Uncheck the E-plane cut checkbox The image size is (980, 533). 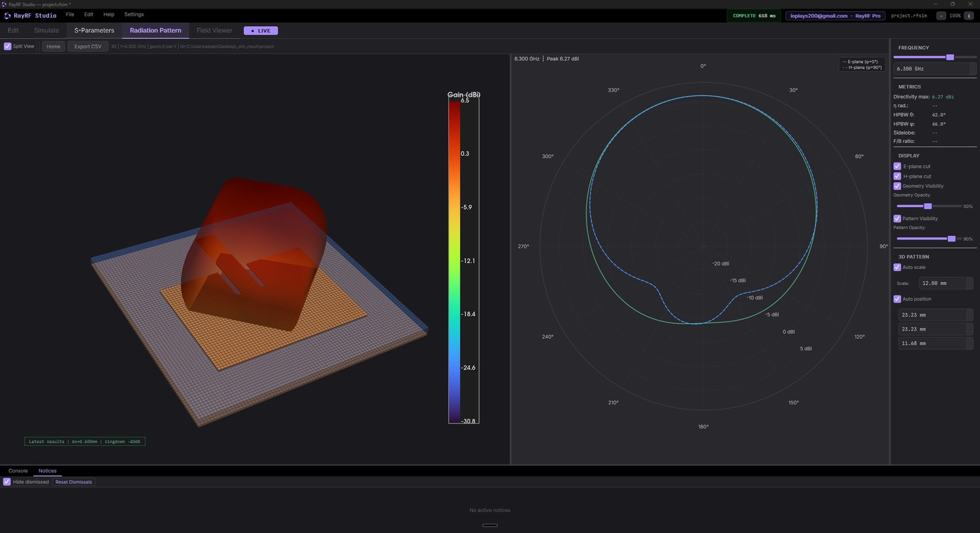coord(897,166)
